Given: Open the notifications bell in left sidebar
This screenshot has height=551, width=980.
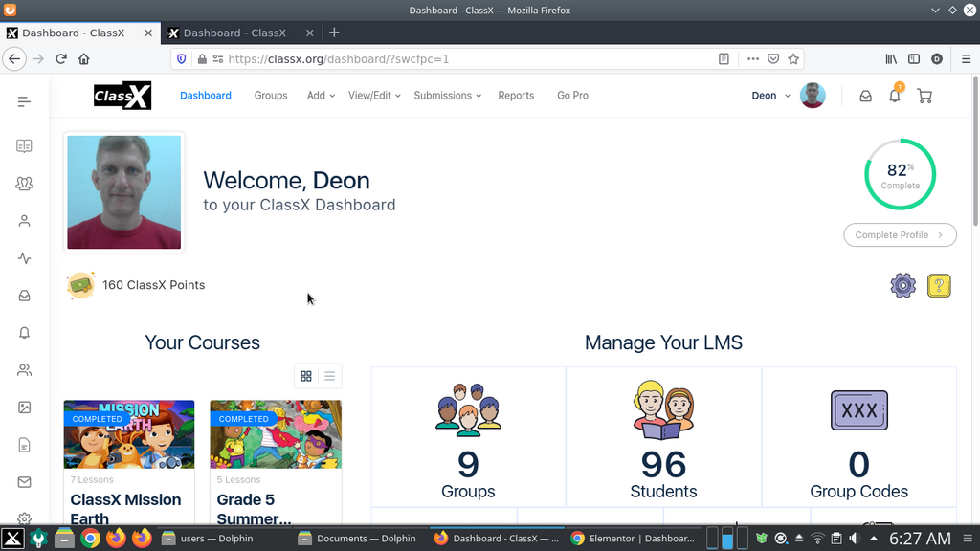Looking at the screenshot, I should 24,332.
